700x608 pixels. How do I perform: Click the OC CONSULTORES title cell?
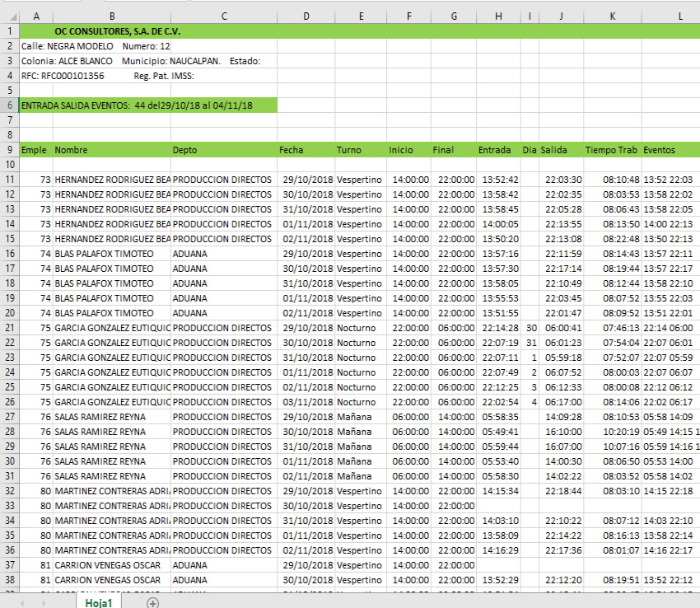tap(118, 31)
